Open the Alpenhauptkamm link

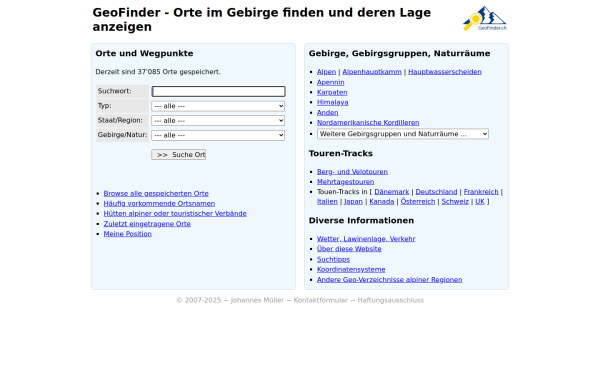coord(372,72)
